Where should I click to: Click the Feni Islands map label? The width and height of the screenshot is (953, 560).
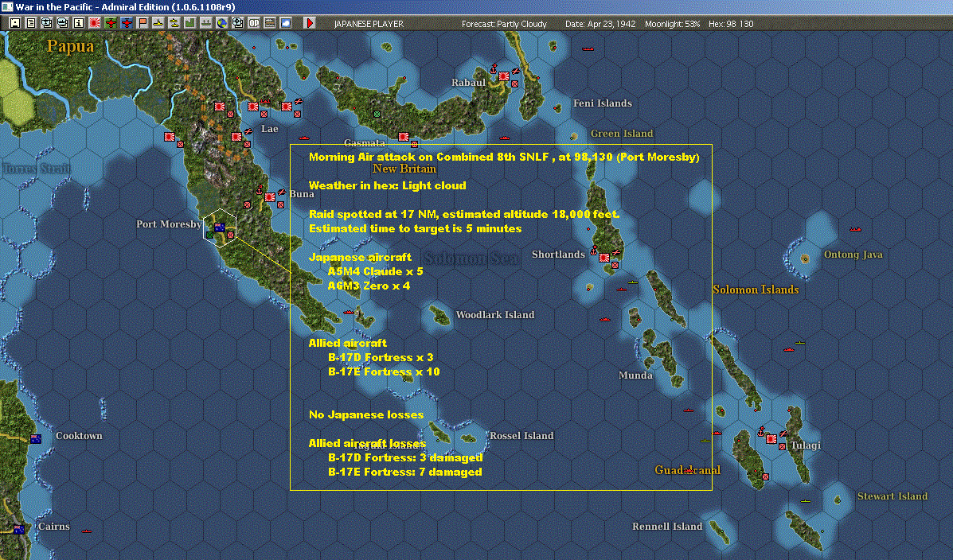(x=603, y=103)
